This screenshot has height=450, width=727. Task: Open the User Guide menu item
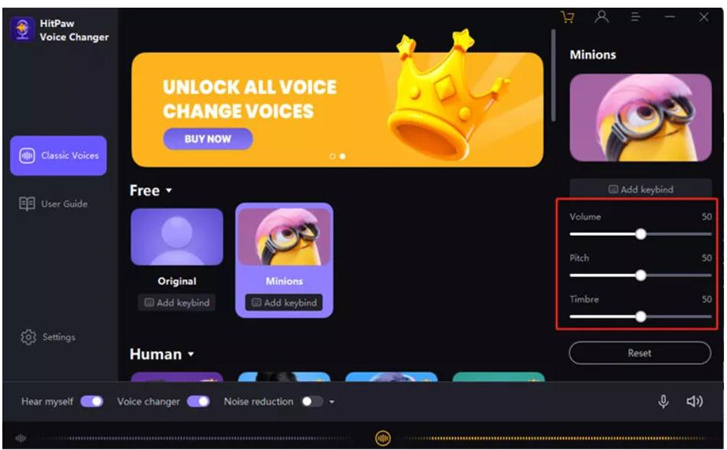click(53, 204)
